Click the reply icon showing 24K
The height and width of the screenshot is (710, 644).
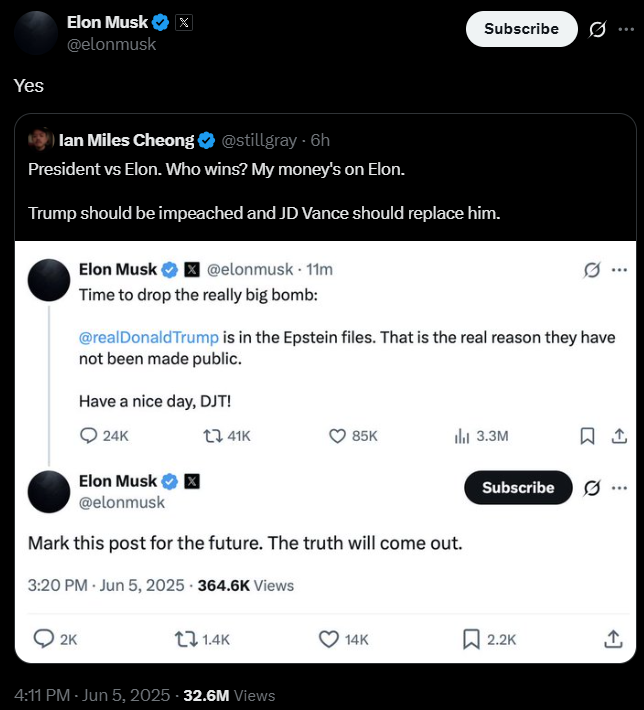click(x=89, y=436)
